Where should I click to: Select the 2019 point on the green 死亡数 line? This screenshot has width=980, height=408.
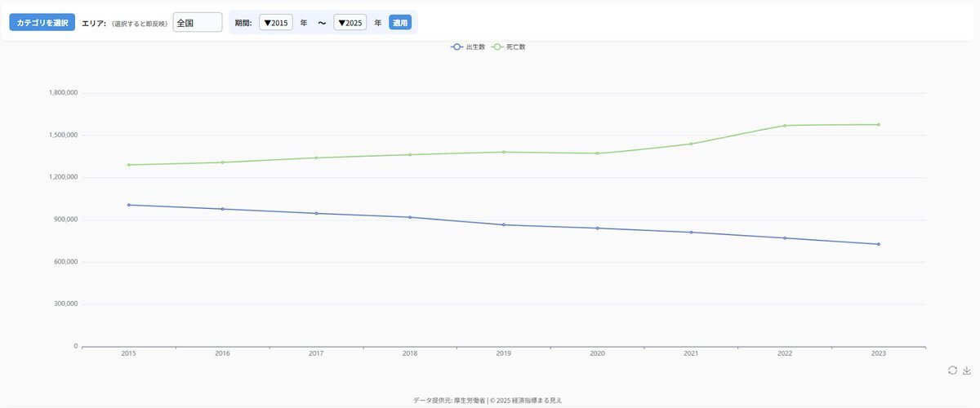coord(504,152)
